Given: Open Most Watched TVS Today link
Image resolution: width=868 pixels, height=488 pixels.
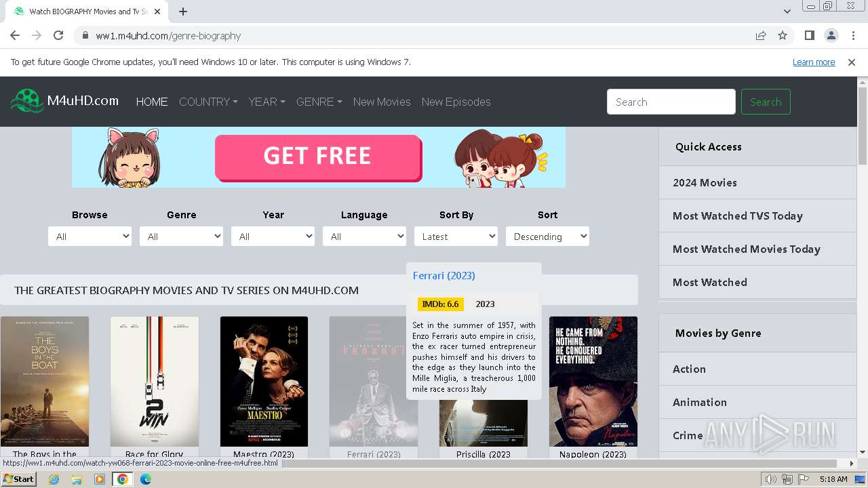Looking at the screenshot, I should (x=738, y=216).
